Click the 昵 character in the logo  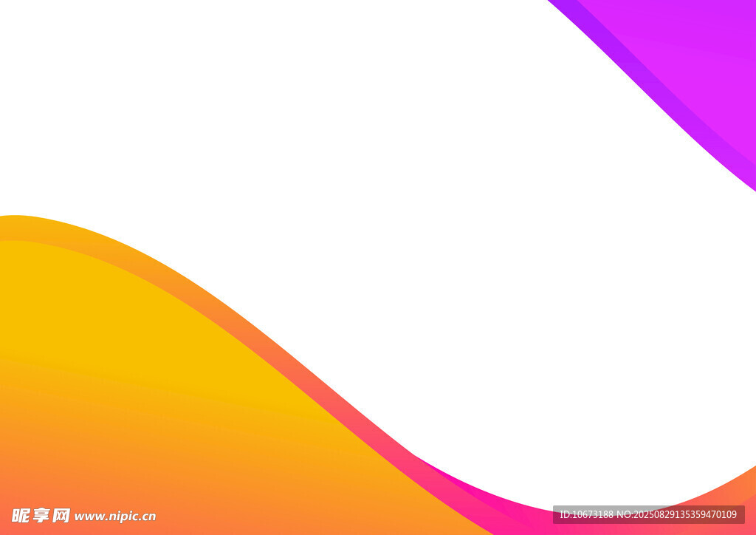21,515
